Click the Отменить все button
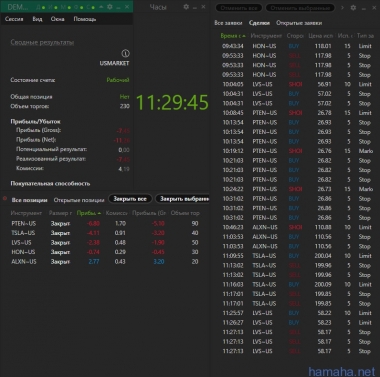The width and height of the screenshot is (380, 377). click(239, 8)
